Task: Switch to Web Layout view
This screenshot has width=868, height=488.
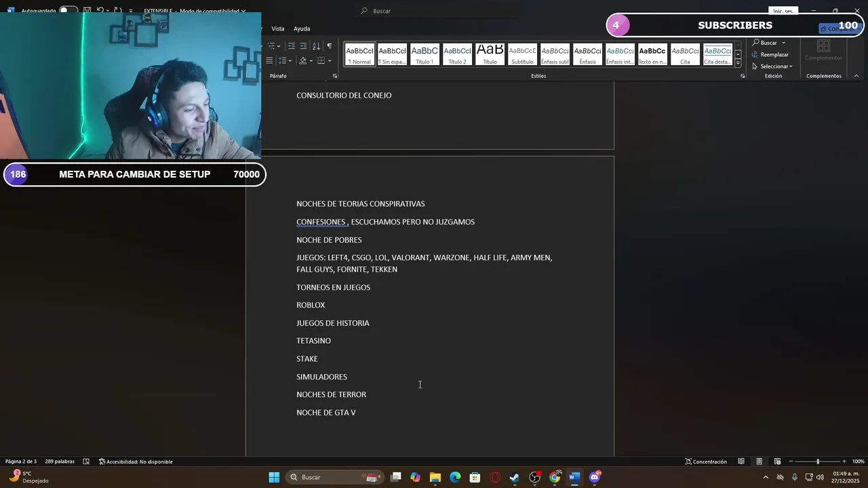Action: tap(777, 462)
